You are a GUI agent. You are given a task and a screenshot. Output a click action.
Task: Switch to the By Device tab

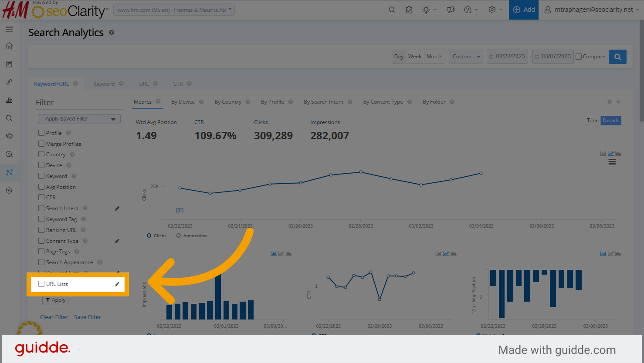pyautogui.click(x=183, y=102)
